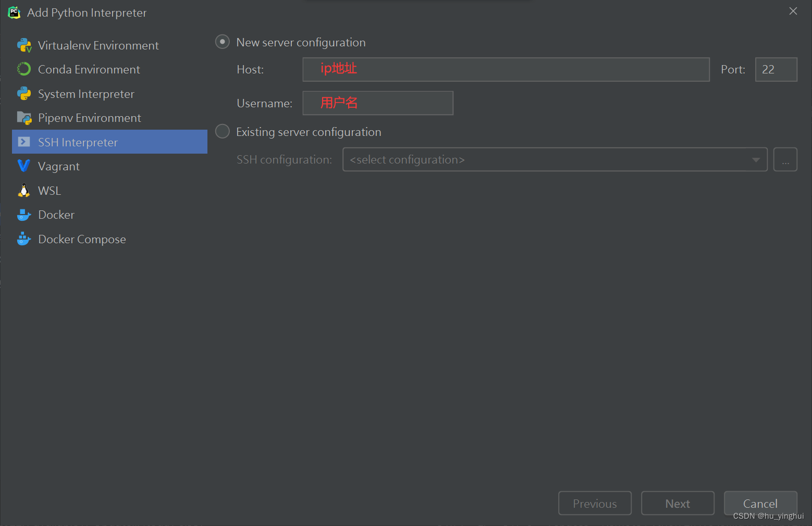Image resolution: width=812 pixels, height=526 pixels.
Task: Click the Conda Environment icon
Action: pos(24,69)
